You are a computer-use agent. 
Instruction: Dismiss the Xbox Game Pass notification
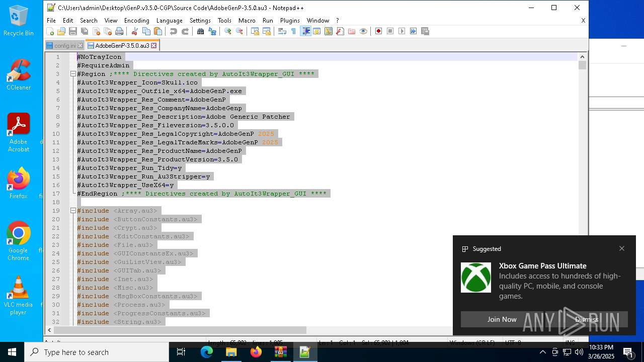[x=587, y=319]
